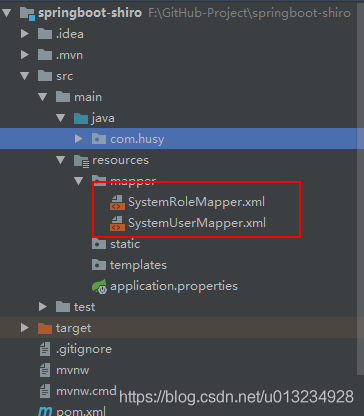This screenshot has height=416, width=364.
Task: Click the orange target folder icon
Action: (45, 328)
